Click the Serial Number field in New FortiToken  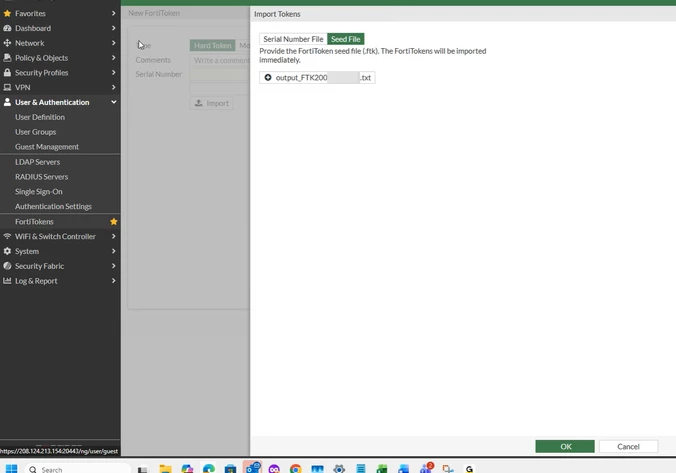click(220, 74)
